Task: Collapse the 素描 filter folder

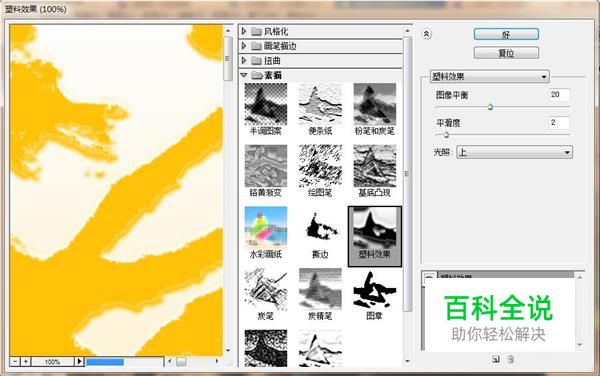Action: (x=244, y=75)
